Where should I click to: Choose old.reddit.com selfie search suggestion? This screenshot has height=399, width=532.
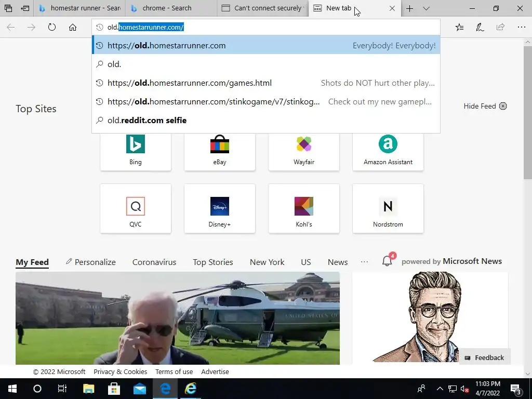click(x=266, y=120)
